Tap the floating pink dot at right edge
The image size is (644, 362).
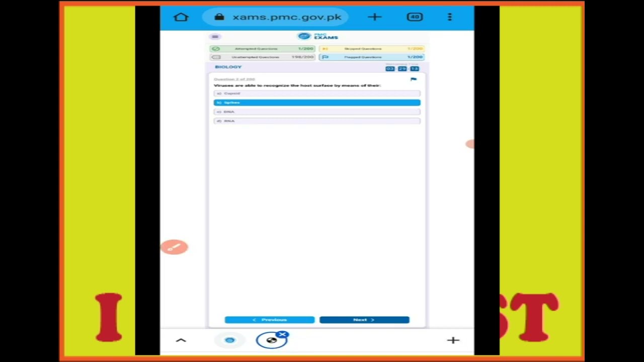(470, 144)
